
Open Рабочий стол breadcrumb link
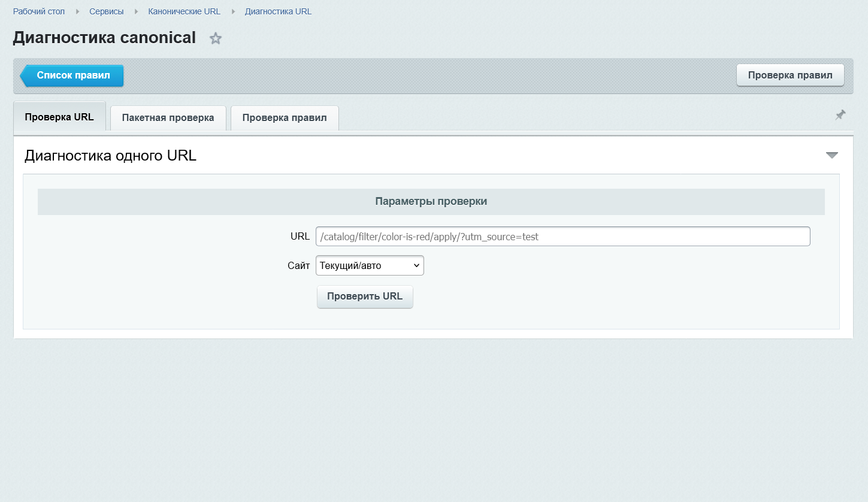point(39,11)
